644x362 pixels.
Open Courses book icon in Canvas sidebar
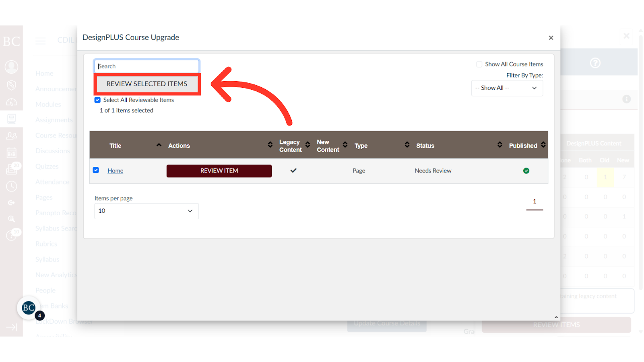pyautogui.click(x=11, y=119)
